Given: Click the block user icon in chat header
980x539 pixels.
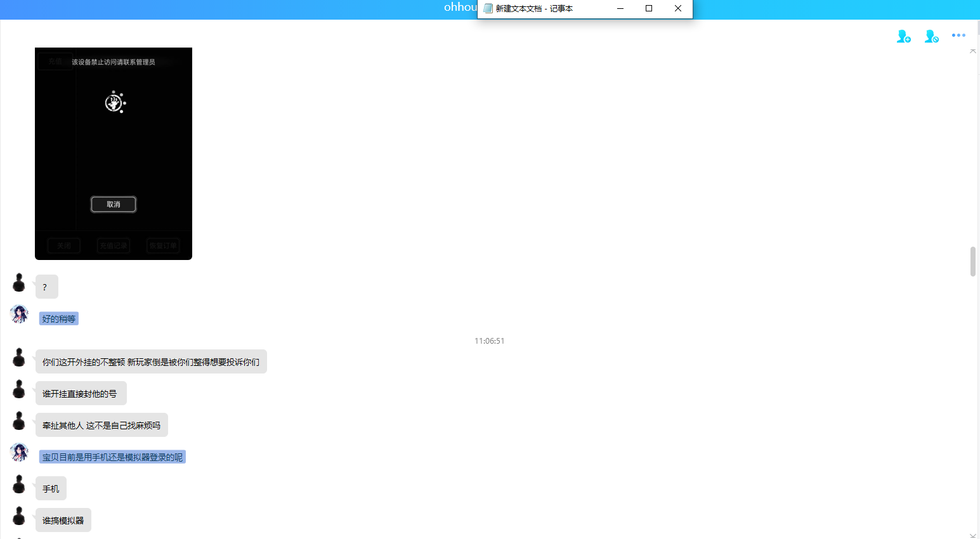Looking at the screenshot, I should click(x=931, y=36).
